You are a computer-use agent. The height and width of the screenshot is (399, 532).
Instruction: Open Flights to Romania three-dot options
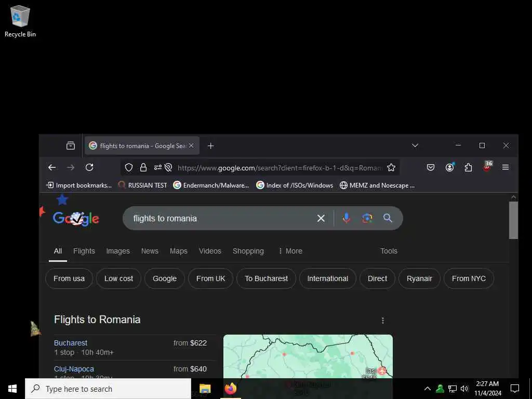(x=383, y=321)
